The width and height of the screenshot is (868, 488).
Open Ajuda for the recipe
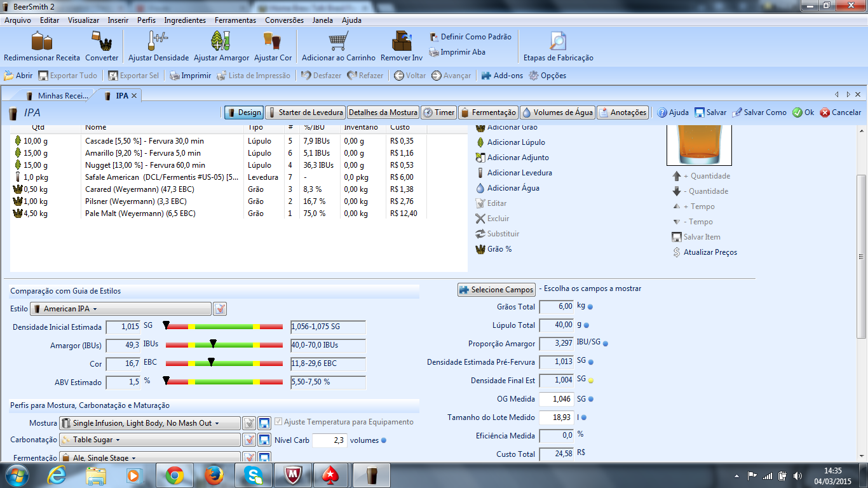click(x=673, y=112)
